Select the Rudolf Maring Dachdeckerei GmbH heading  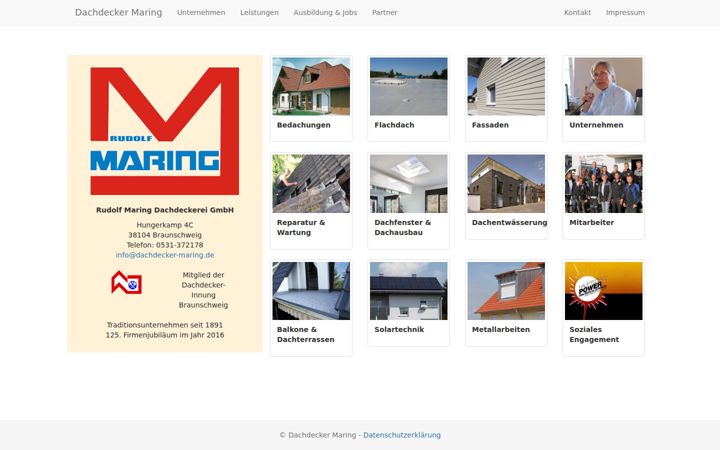click(x=165, y=210)
